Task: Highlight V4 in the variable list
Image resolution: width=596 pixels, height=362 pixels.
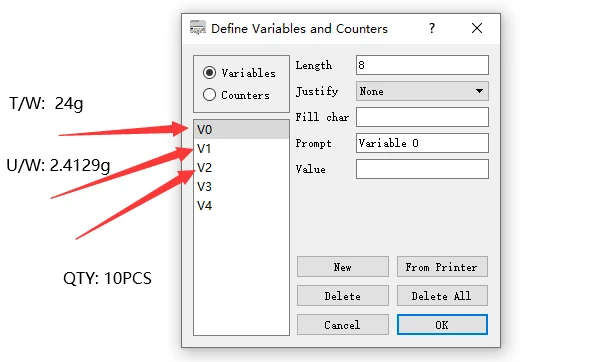Action: (241, 206)
